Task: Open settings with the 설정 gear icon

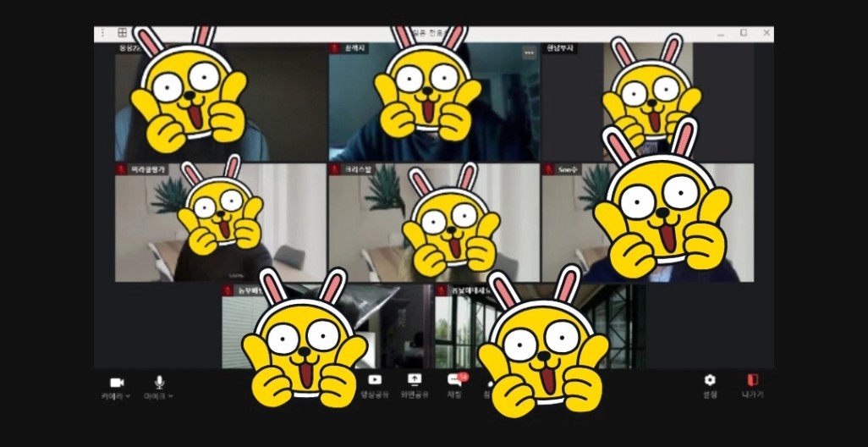Action: tap(710, 380)
